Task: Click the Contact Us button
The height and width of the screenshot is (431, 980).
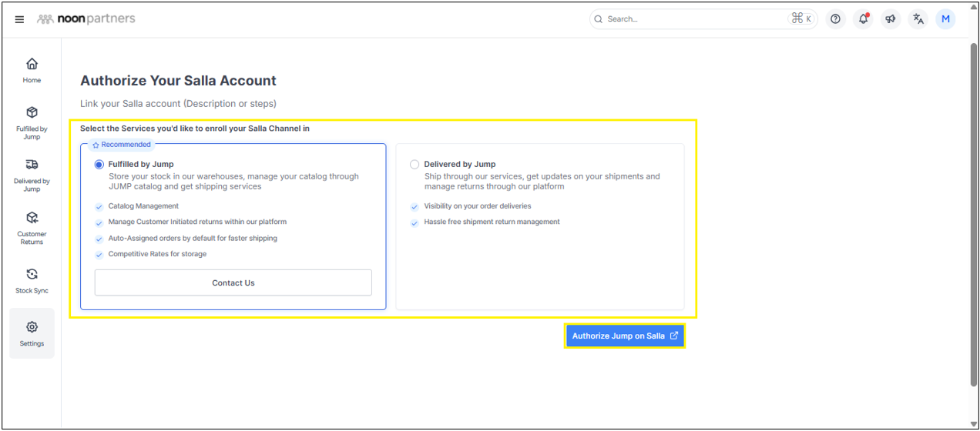Action: pyautogui.click(x=233, y=282)
